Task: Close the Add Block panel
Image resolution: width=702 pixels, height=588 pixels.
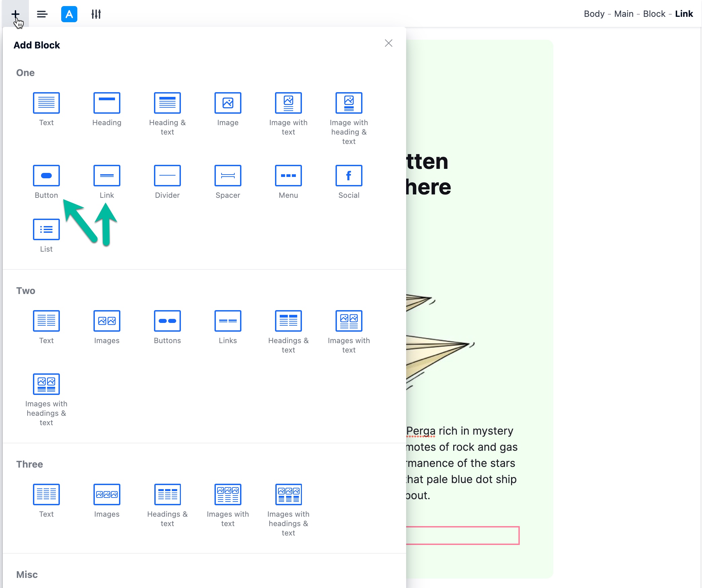Action: [x=388, y=43]
